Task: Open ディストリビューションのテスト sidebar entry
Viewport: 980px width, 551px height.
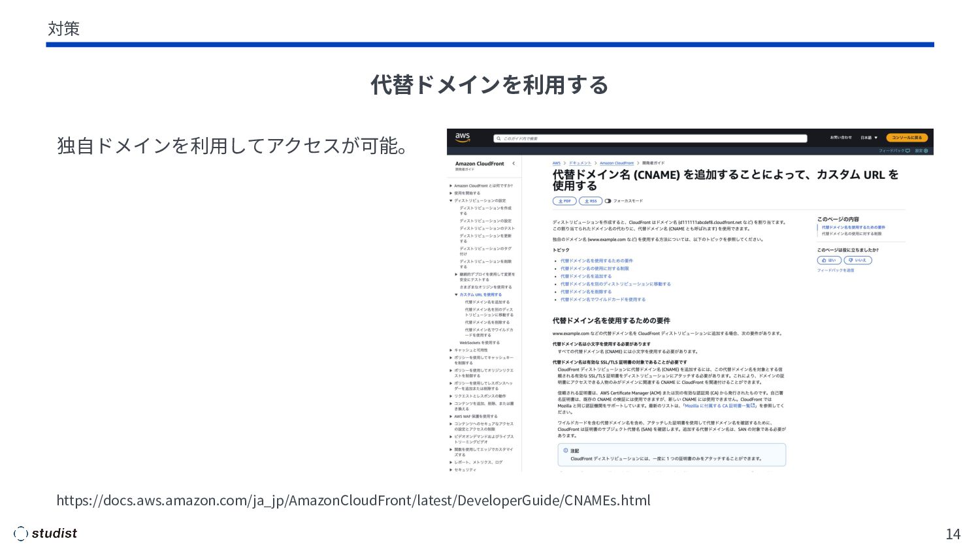Action: 487,228
